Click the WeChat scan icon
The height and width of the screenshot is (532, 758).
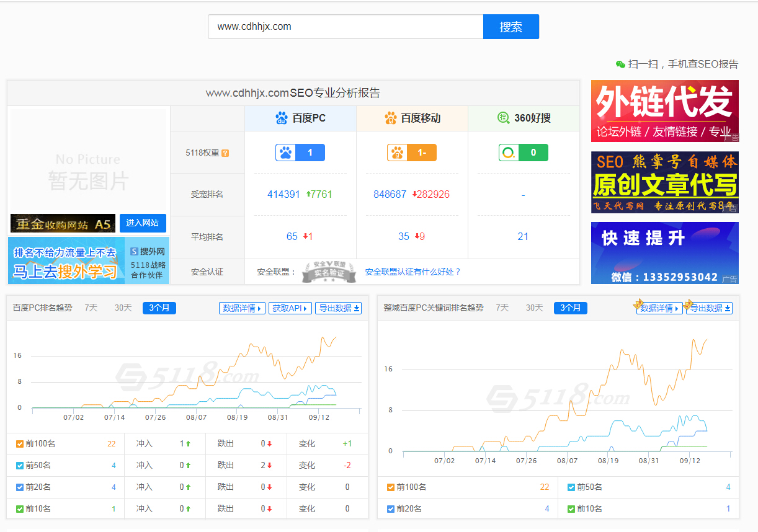pyautogui.click(x=620, y=64)
